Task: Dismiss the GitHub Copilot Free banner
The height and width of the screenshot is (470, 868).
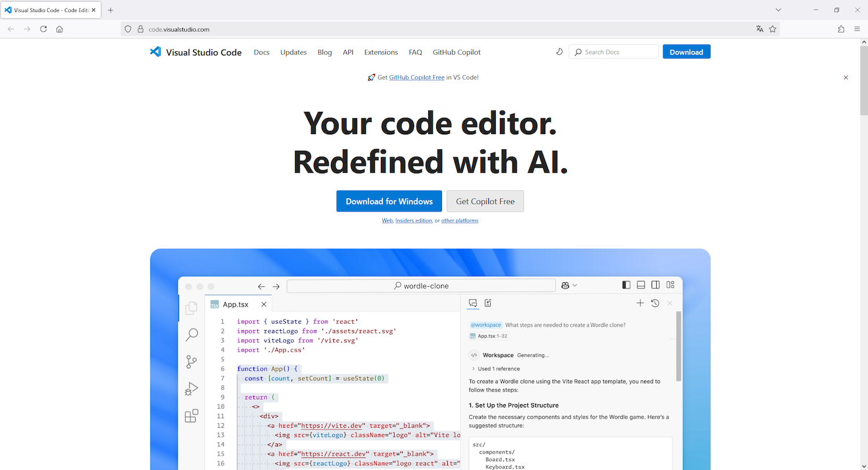Action: [x=845, y=77]
